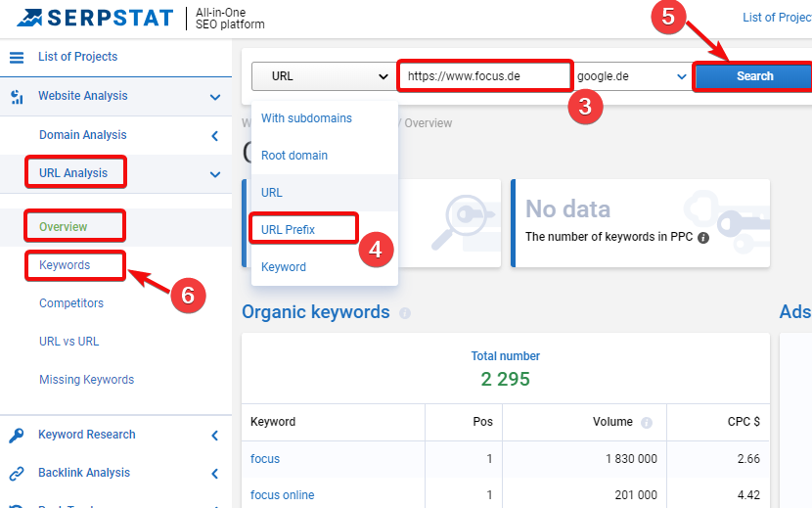
Task: Click the Keyword Research key icon
Action: (17, 435)
